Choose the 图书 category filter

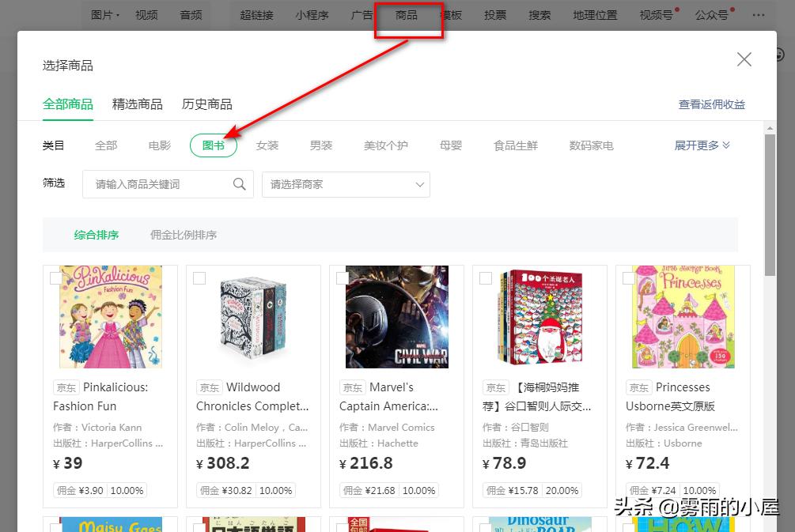pos(214,145)
